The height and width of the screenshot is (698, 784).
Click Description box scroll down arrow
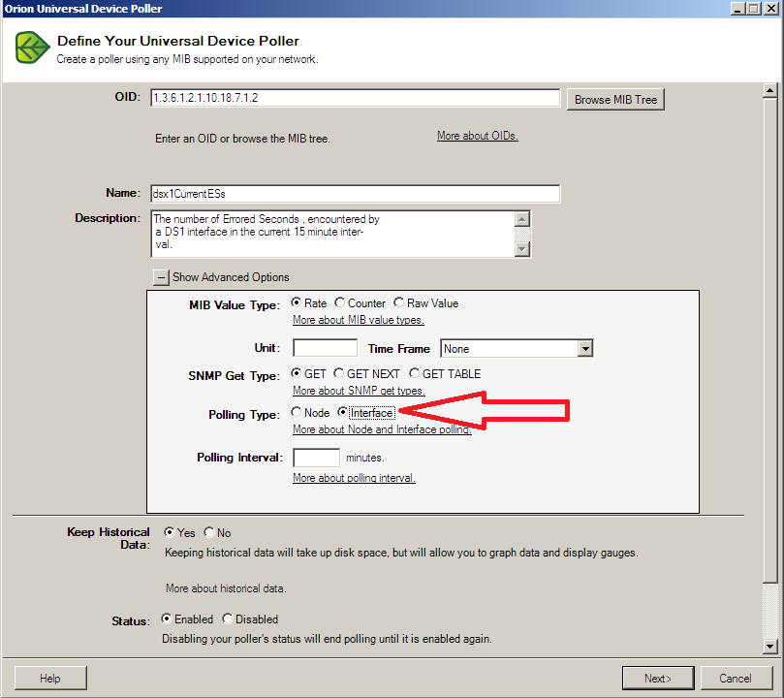point(522,248)
